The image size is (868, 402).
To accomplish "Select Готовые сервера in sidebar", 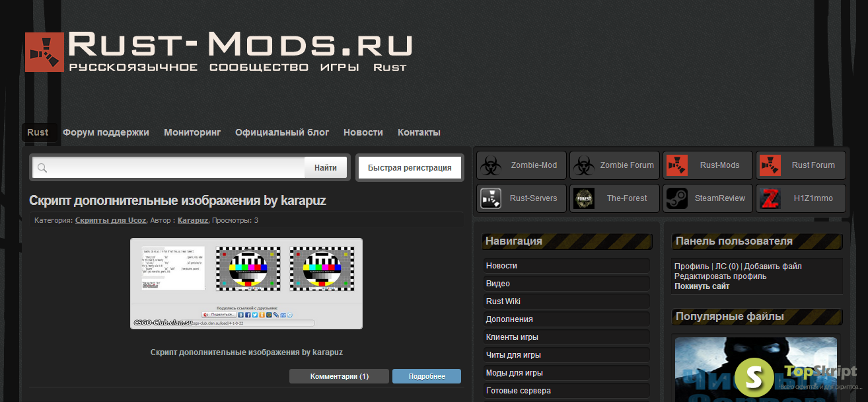I will point(567,391).
